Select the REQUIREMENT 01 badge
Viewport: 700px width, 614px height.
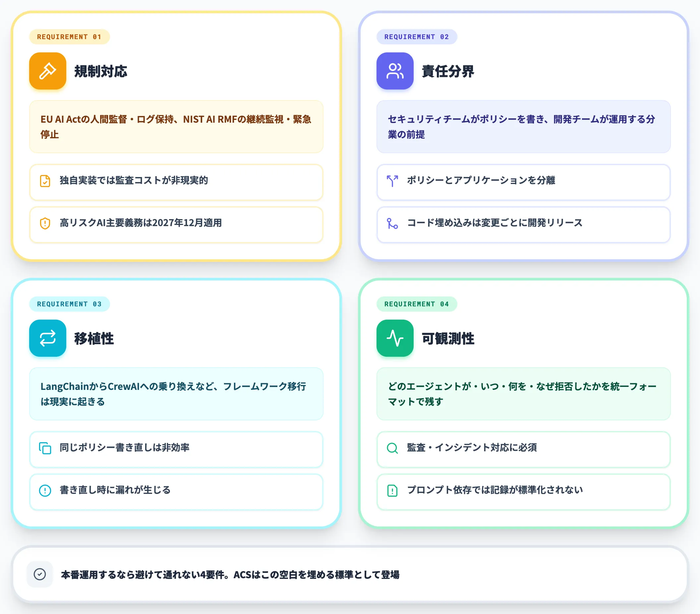click(70, 37)
